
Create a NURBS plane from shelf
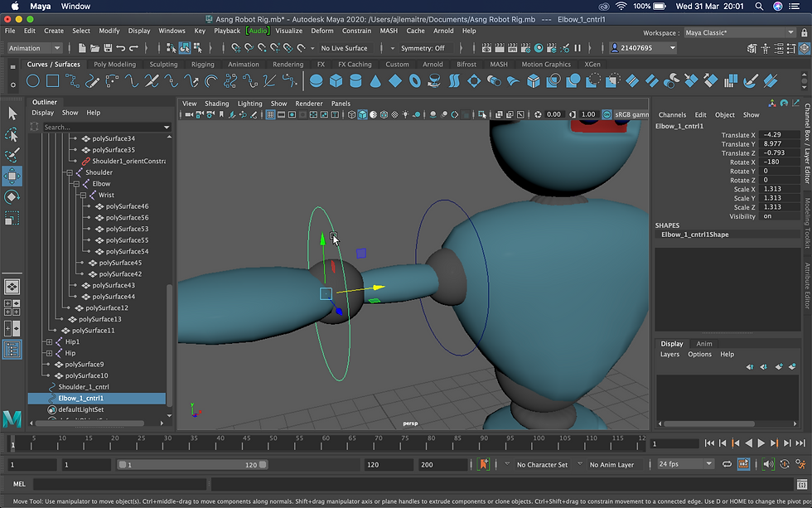click(395, 81)
